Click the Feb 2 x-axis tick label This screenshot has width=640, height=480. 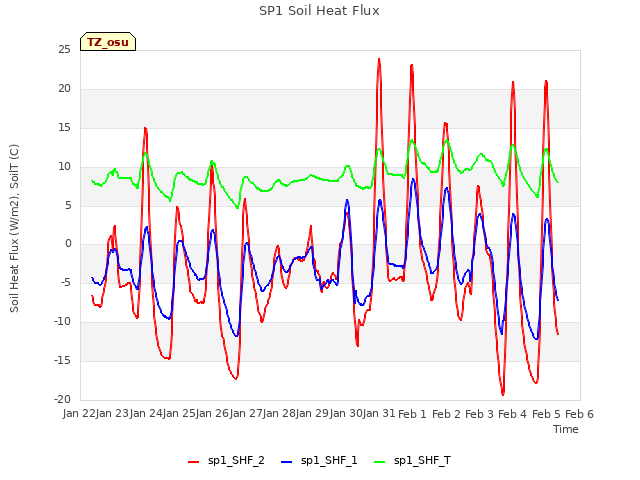446,414
